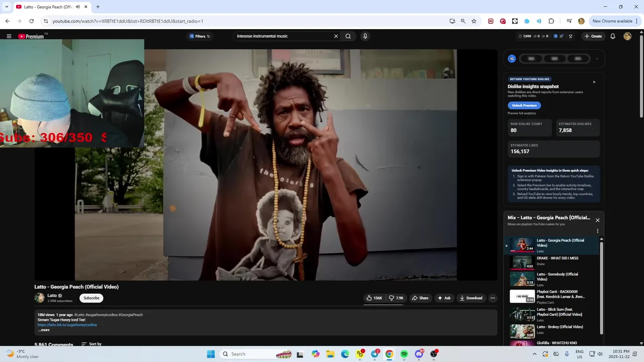Reload the page with the refresh icon
This screenshot has width=644, height=362.
[31, 21]
